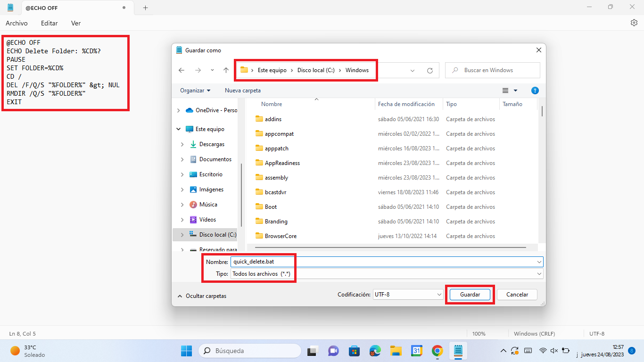Click vertical scrollbar in file list
644x362 pixels.
click(542, 111)
